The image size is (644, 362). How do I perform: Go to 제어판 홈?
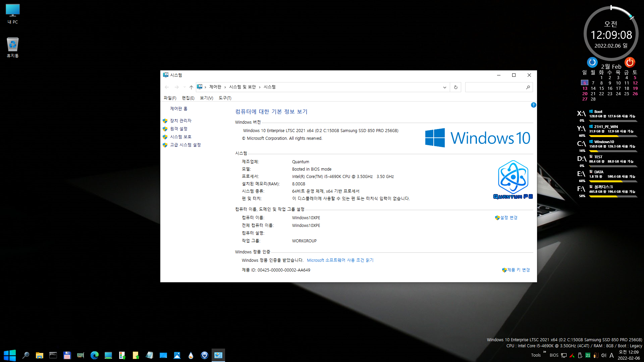179,109
